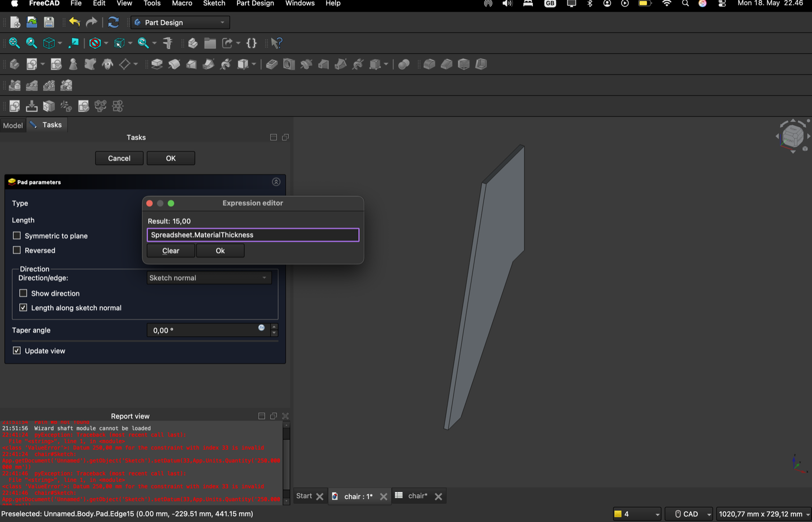Open the dimensions dropdown in status bar

(764, 514)
